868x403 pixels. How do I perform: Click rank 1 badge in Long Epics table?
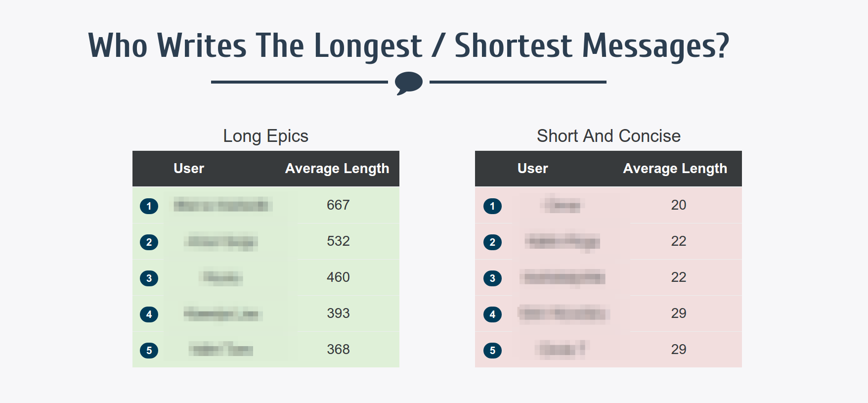pos(149,206)
